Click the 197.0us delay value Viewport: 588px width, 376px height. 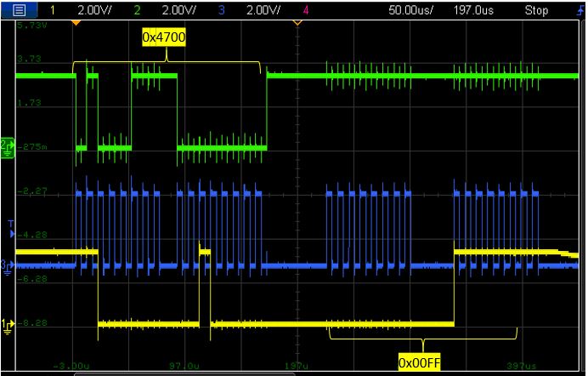(x=473, y=10)
